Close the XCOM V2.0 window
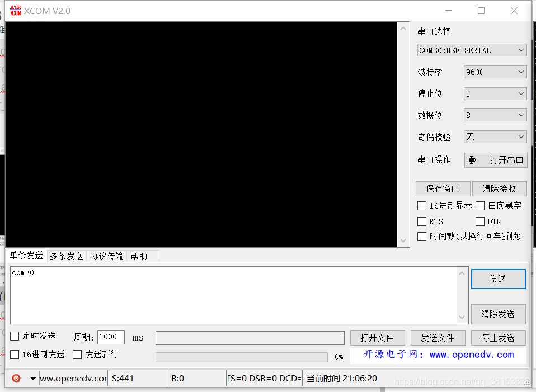This screenshot has width=536, height=392. (514, 11)
